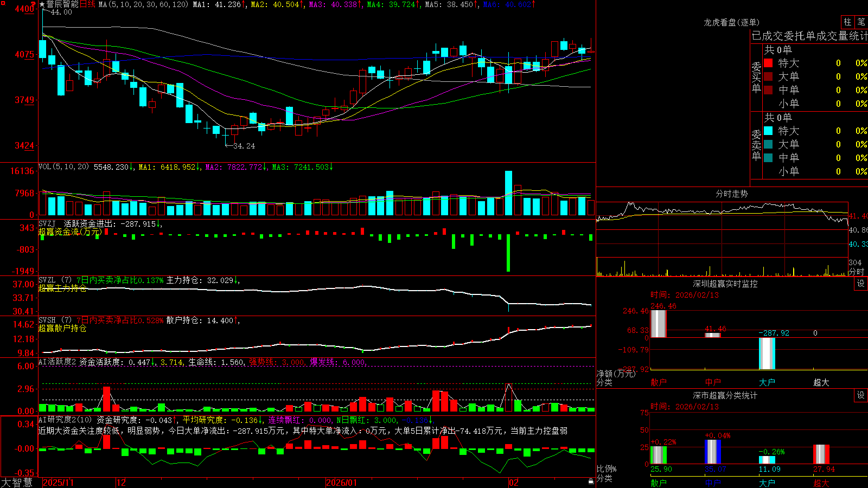Click the 大智慧 logo at bottom-left
Image resolution: width=868 pixels, height=488 pixels.
pyautogui.click(x=17, y=482)
